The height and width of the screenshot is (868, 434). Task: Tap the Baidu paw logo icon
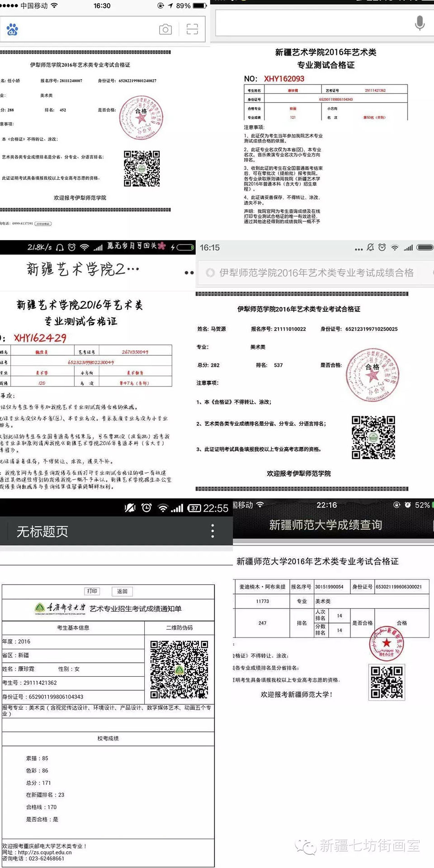click(12, 30)
